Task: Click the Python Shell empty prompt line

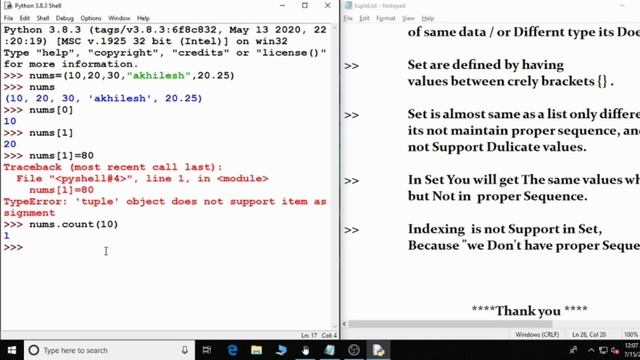Action: [x=13, y=247]
